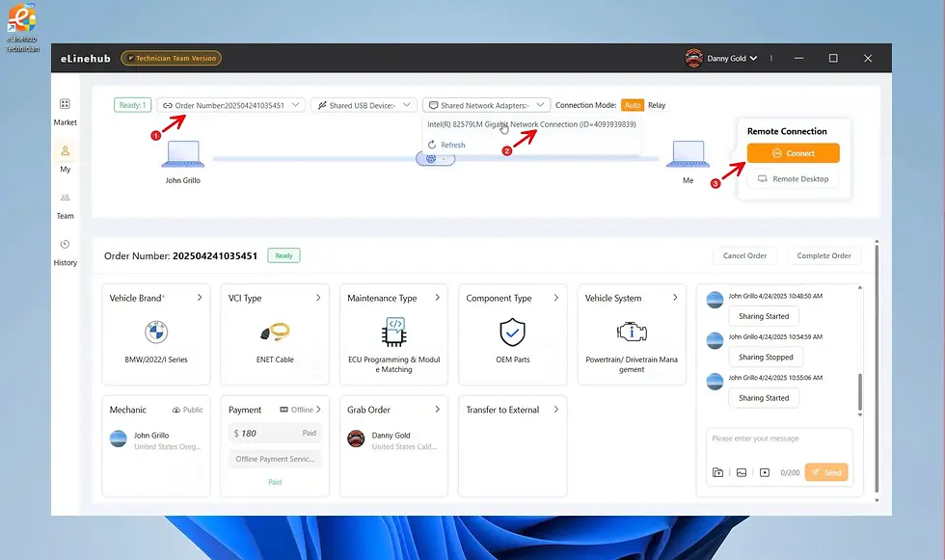
Task: Click the globe connection status icon
Action: 431,159
